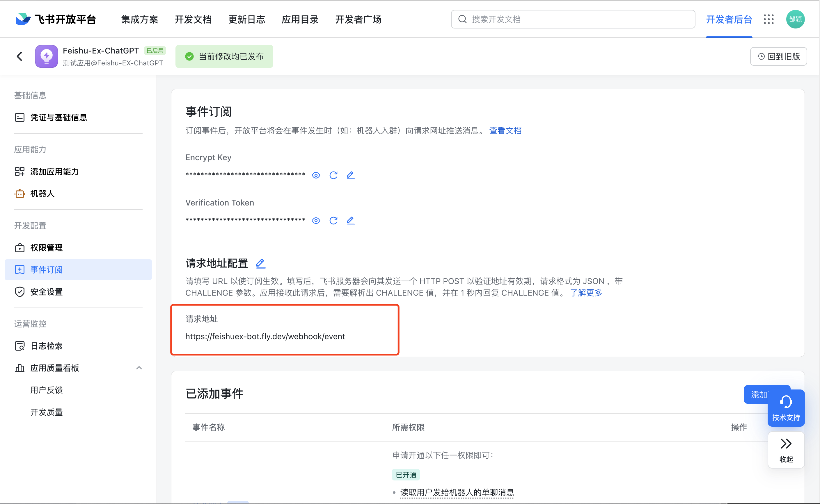
Task: Click the 回到旧版 button
Action: tap(778, 56)
